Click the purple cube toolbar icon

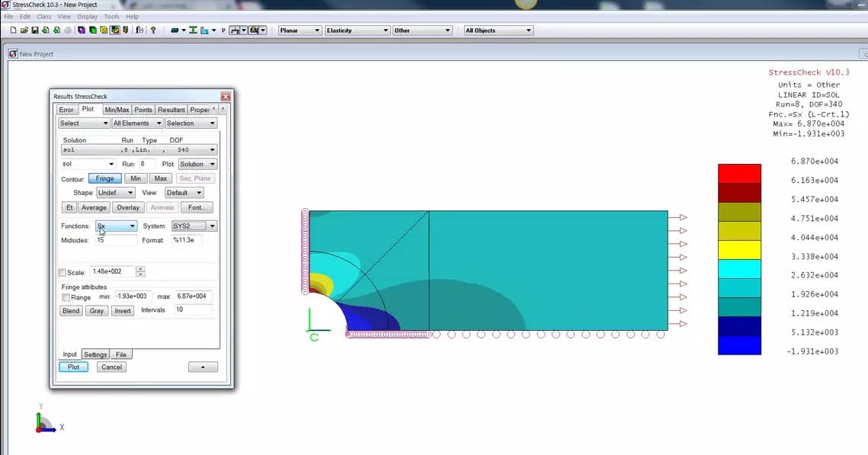tap(82, 30)
